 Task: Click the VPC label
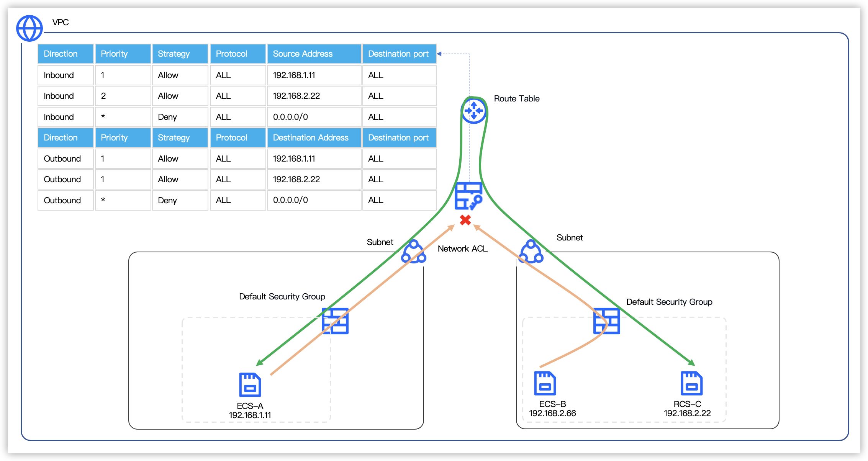pyautogui.click(x=61, y=22)
